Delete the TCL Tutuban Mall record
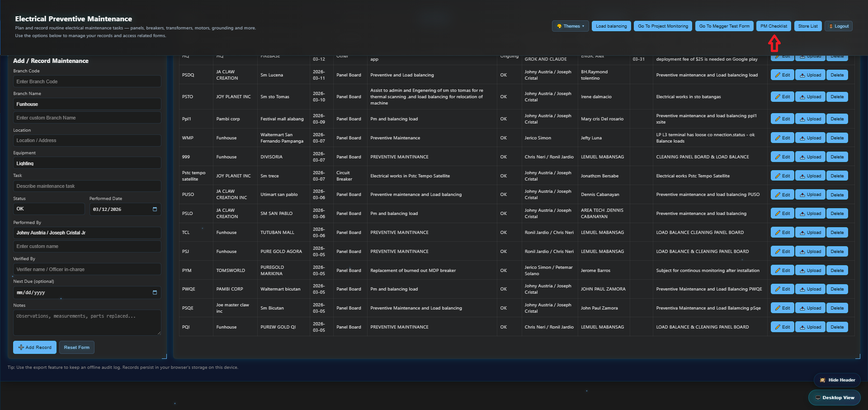 coord(836,233)
